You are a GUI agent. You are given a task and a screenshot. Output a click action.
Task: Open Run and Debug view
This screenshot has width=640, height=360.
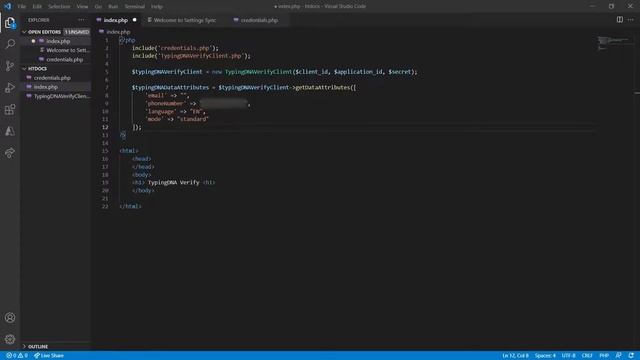pos(10,87)
